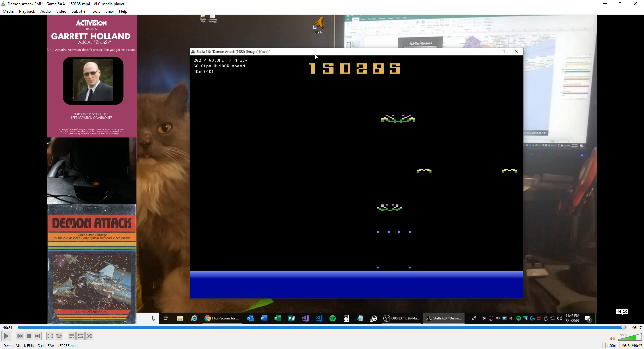Open the Video menu
This screenshot has width=644, height=349.
tap(61, 11)
